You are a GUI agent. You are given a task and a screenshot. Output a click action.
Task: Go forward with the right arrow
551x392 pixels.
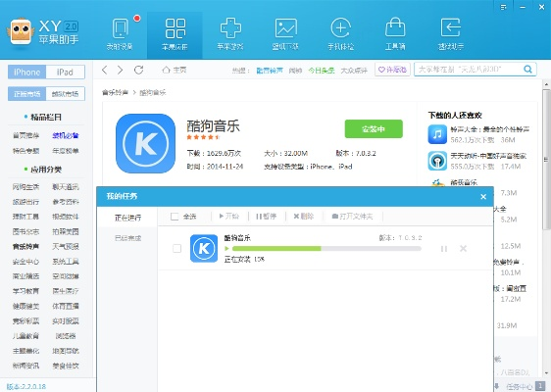(121, 70)
